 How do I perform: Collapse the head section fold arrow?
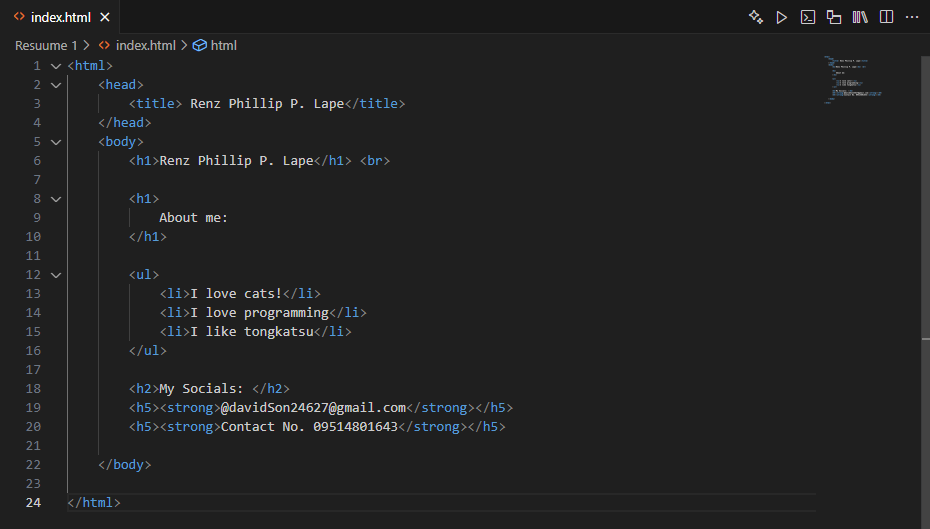click(x=56, y=85)
